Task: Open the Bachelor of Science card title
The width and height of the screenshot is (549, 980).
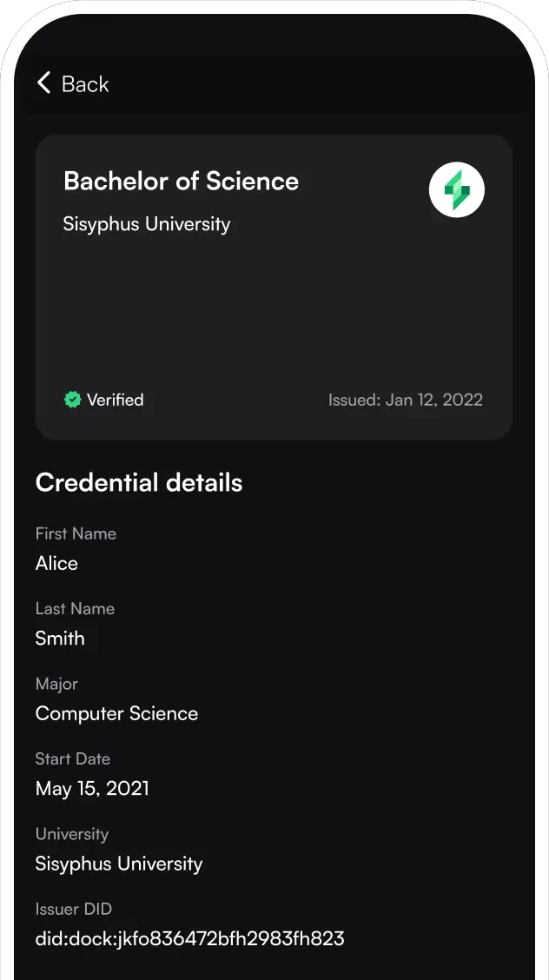Action: pos(181,181)
